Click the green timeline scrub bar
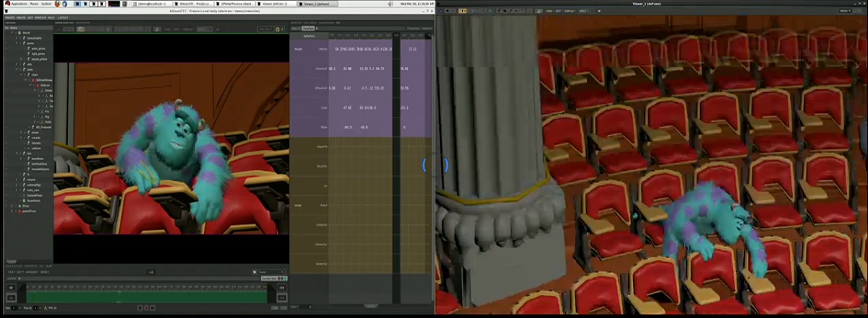 (x=146, y=296)
